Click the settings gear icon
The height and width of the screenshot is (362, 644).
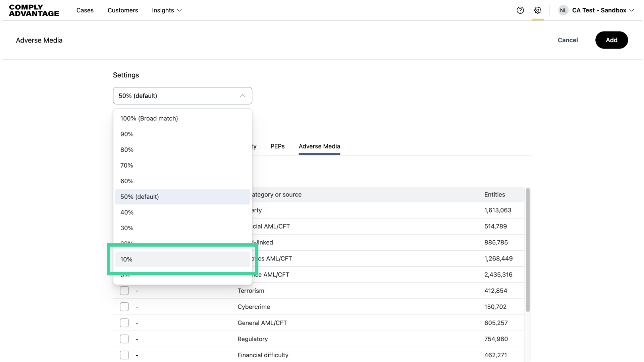(x=538, y=10)
